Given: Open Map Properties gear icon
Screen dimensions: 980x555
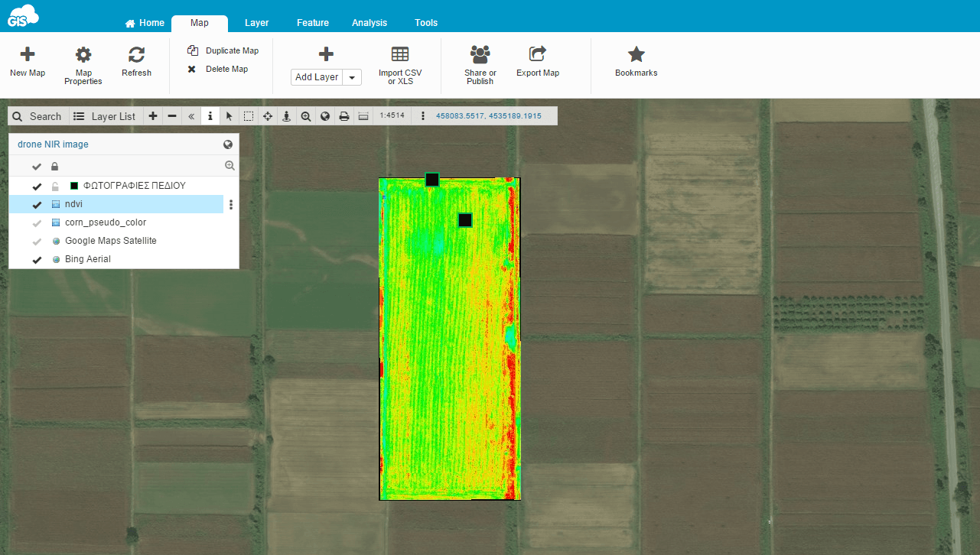Looking at the screenshot, I should coord(83,54).
